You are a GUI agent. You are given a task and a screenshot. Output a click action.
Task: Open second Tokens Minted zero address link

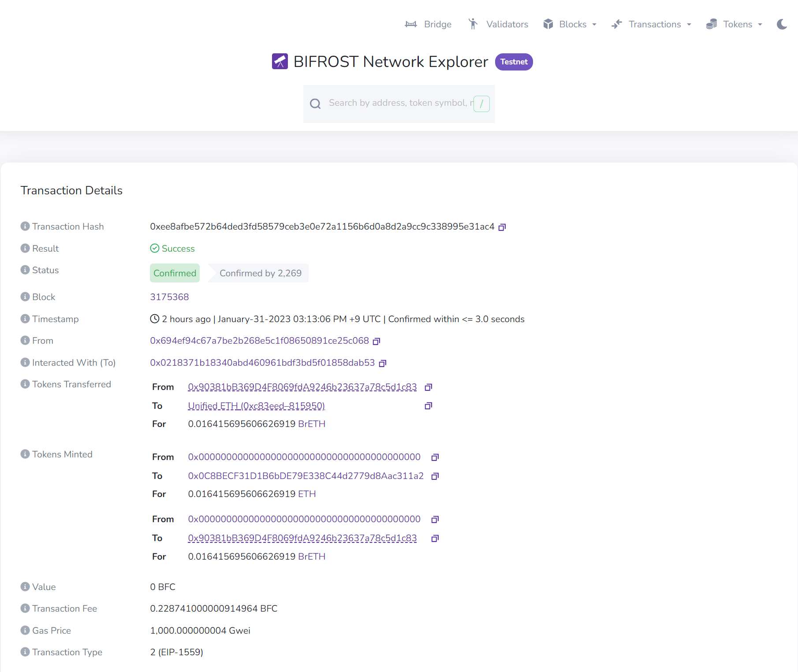pyautogui.click(x=304, y=519)
